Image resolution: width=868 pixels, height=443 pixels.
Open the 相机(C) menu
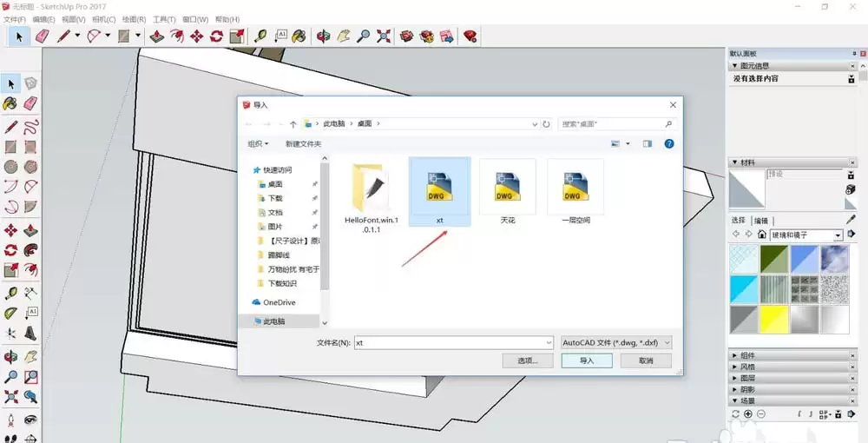[x=103, y=19]
